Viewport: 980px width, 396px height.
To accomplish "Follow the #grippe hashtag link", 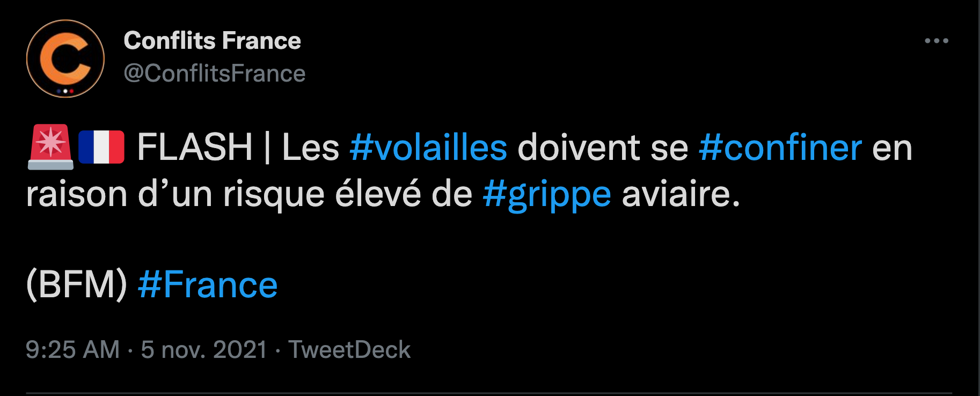I will (546, 194).
